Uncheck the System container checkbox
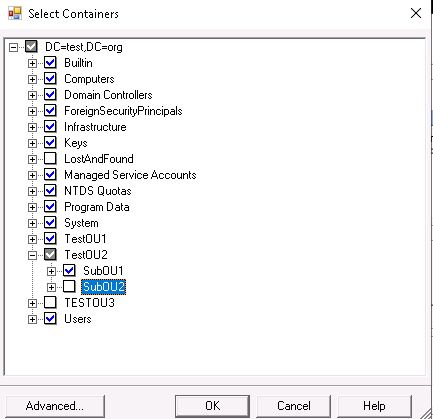Viewport: 433px width, 419px height. coord(50,222)
